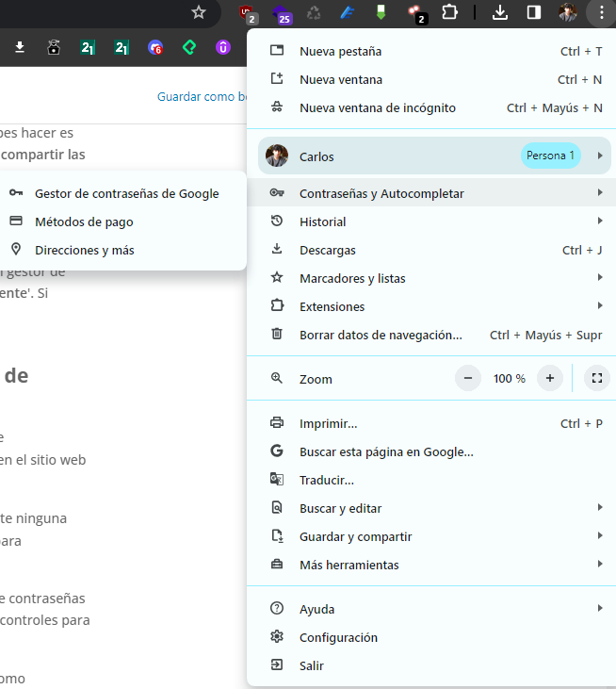Expand the Historial submenu arrow
Screen dimensions: 616x689
(600, 221)
